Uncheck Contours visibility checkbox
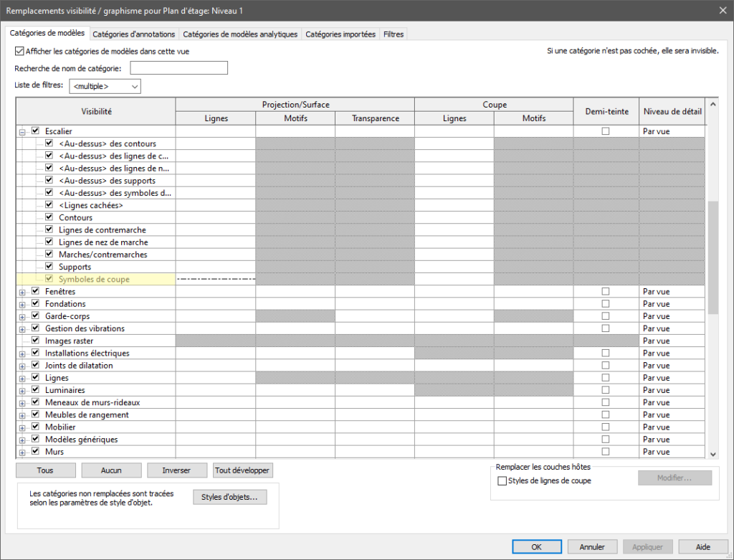 tap(49, 217)
